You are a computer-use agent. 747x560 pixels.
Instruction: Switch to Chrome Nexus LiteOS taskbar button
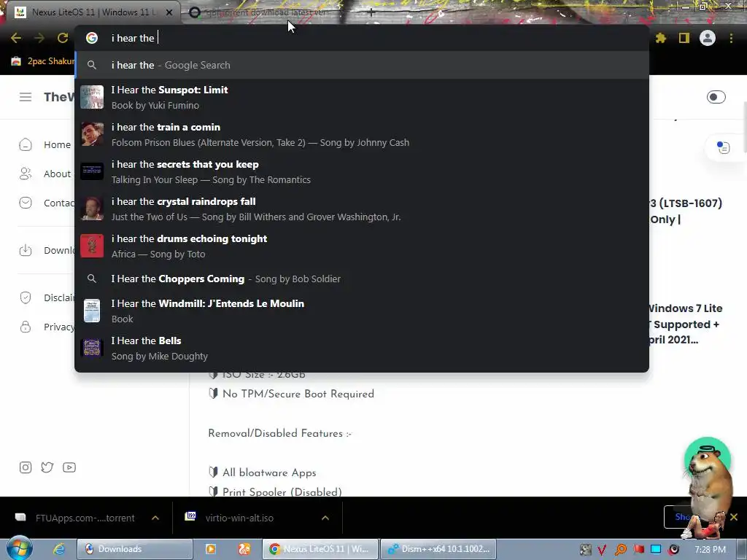coord(320,549)
